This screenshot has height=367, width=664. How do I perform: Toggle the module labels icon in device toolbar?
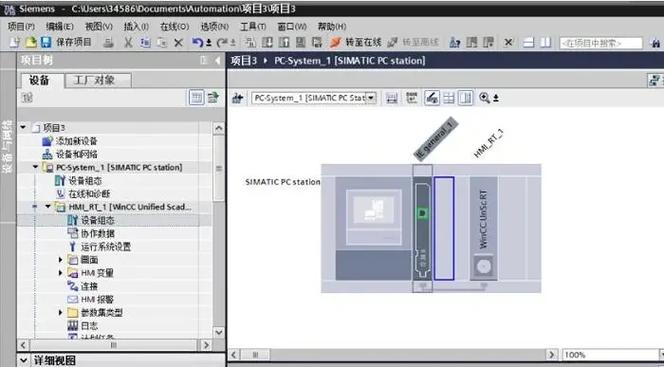click(412, 98)
